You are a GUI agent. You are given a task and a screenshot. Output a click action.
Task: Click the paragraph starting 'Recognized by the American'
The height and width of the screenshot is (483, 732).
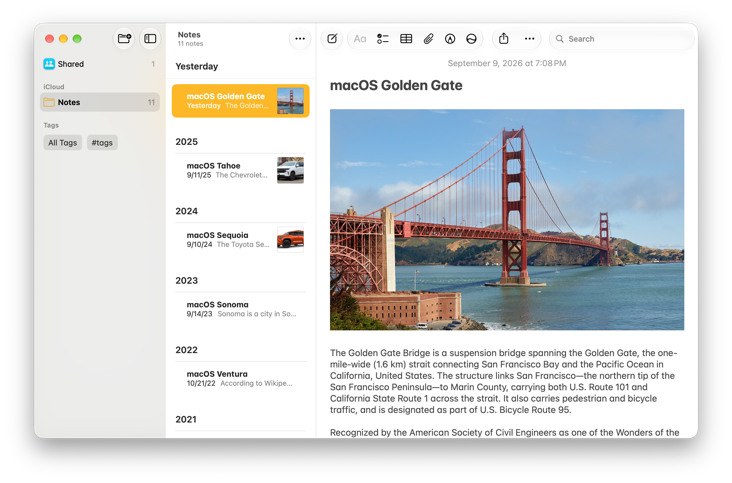pos(505,433)
